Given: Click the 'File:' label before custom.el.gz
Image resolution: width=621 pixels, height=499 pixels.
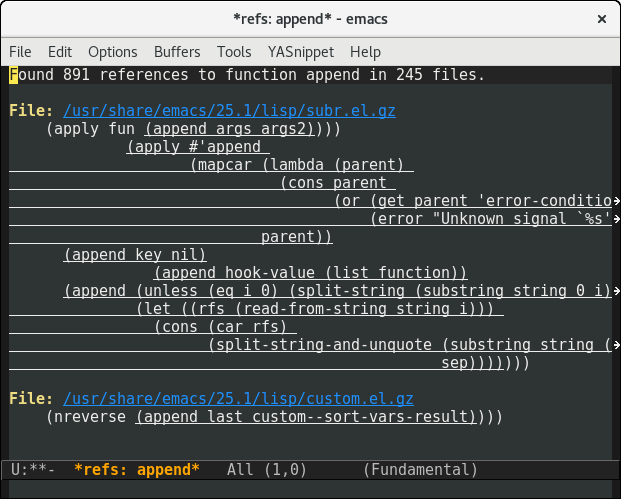Looking at the screenshot, I should click(x=31, y=398).
